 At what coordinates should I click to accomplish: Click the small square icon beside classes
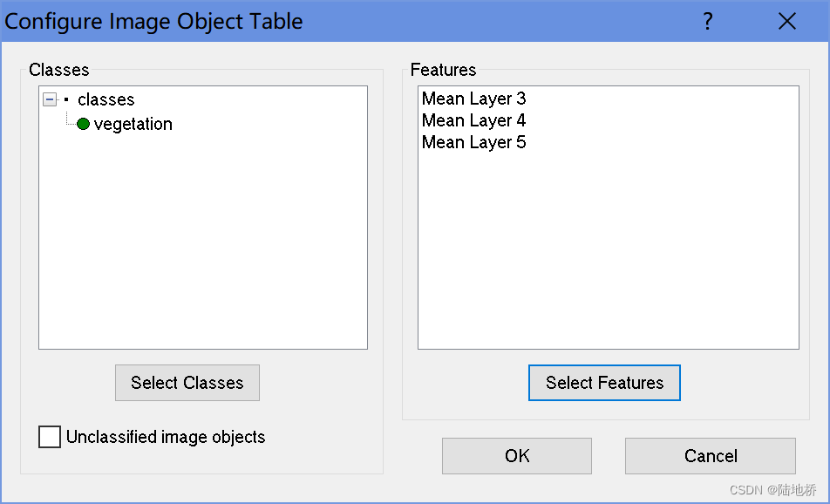[x=66, y=99]
